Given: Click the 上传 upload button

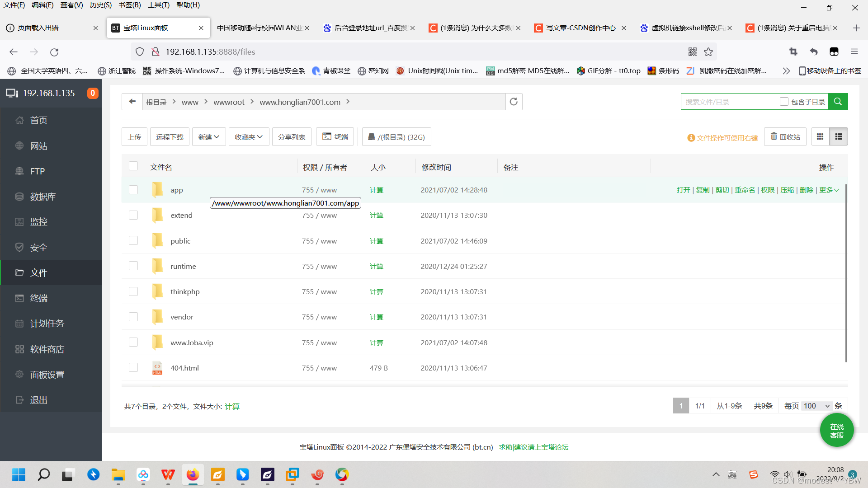Looking at the screenshot, I should pyautogui.click(x=134, y=137).
